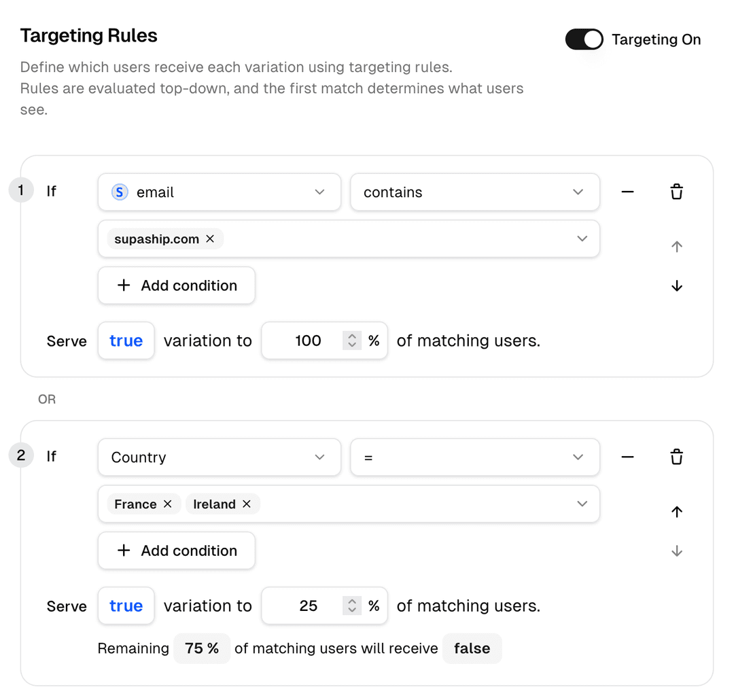Click the minus icon on rule 2

coord(627,457)
